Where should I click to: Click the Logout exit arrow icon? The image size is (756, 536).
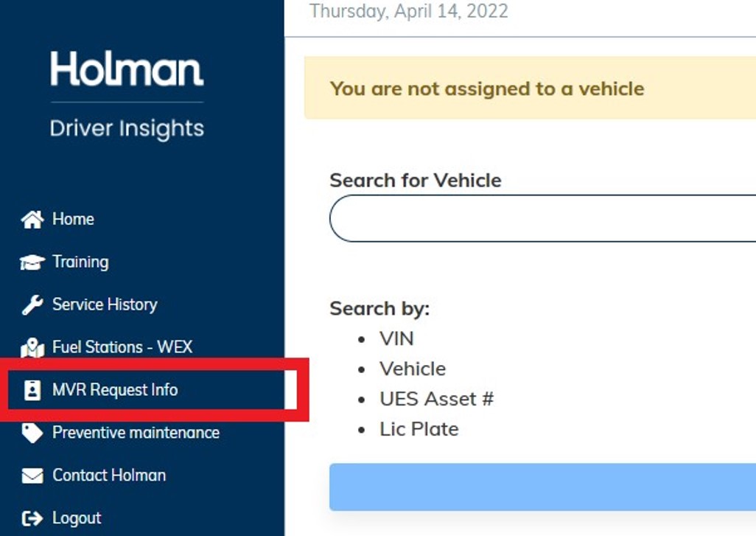coord(31,518)
